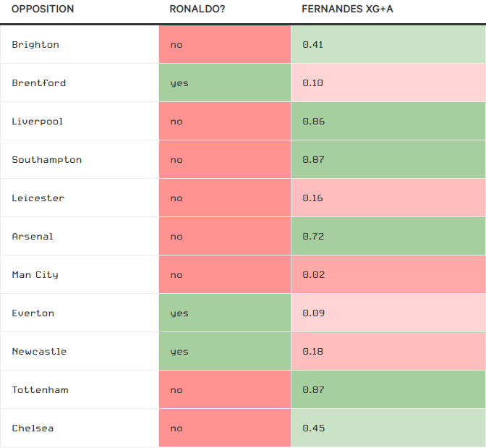Image resolution: width=486 pixels, height=448 pixels.
Task: Select the Leicester opposition cell
Action: coord(38,198)
